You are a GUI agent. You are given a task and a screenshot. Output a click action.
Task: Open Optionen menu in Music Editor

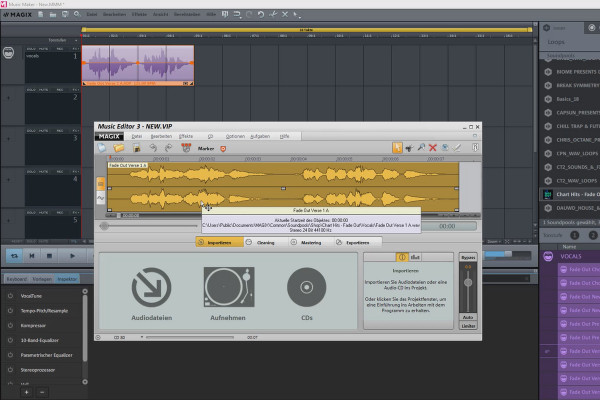pos(235,136)
